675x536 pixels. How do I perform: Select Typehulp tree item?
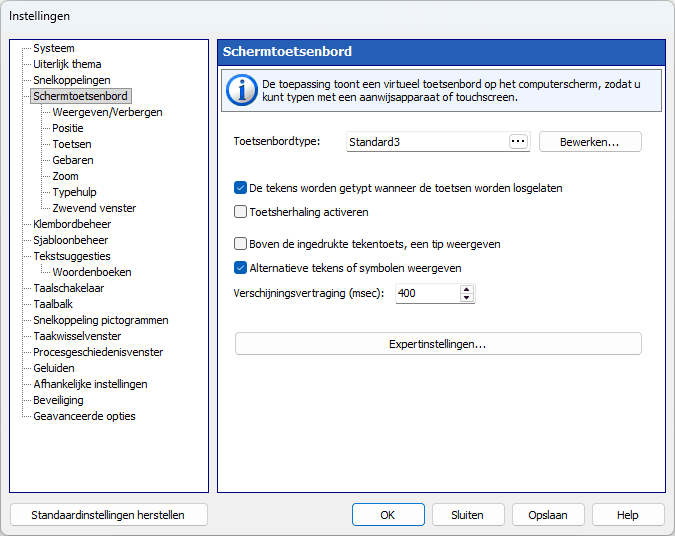[x=74, y=192]
